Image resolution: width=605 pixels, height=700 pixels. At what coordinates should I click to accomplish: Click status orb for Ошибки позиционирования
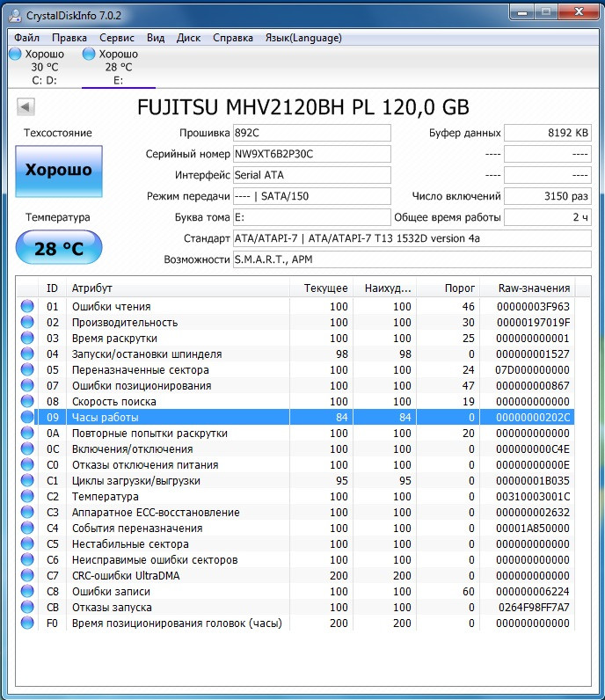click(27, 385)
